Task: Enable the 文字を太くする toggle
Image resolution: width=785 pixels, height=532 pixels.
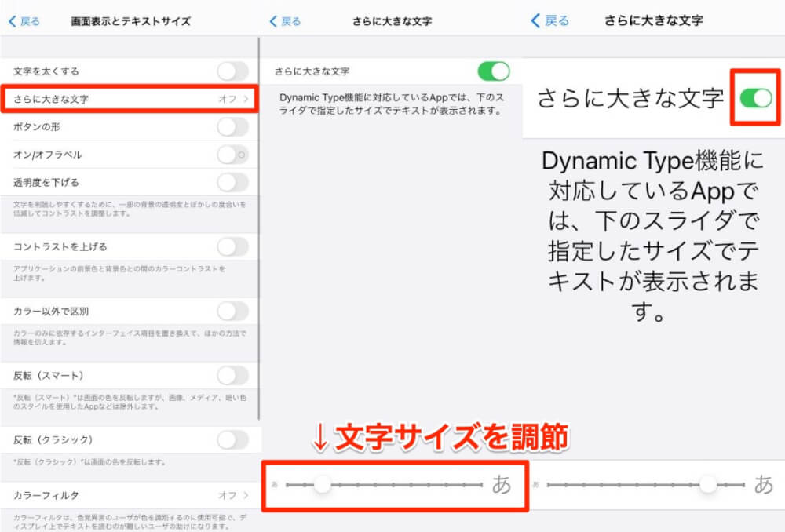Action: pyautogui.click(x=232, y=70)
